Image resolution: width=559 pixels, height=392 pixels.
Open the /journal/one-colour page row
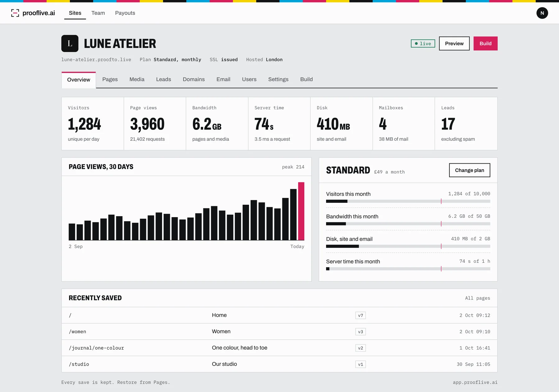click(279, 348)
